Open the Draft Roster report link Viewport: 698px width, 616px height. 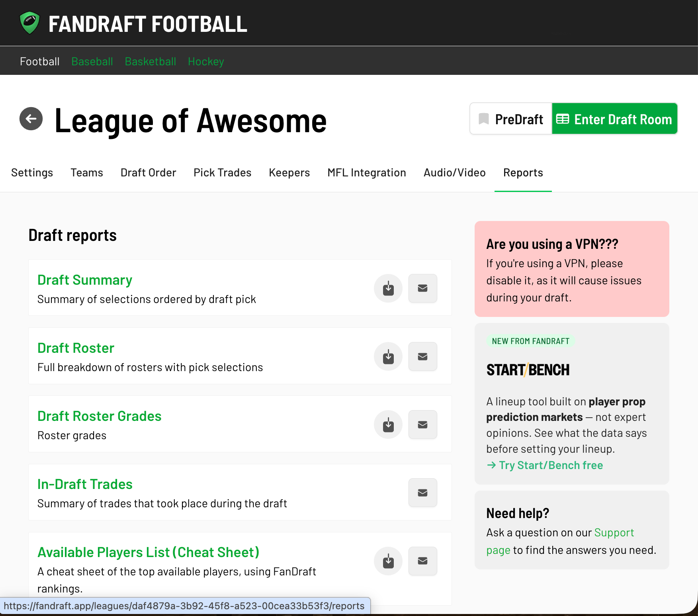[76, 348]
